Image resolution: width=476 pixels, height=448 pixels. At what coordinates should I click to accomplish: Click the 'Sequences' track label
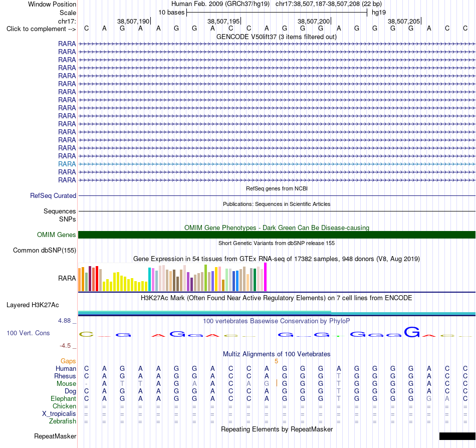pos(60,211)
